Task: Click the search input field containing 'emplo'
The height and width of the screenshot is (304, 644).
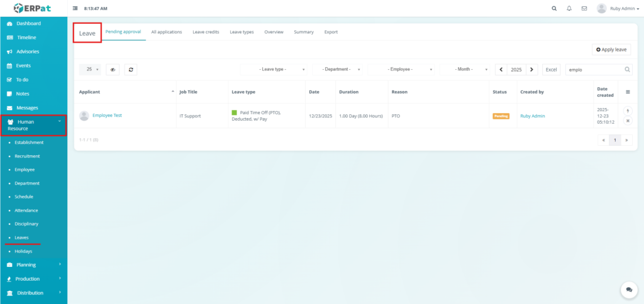Action: tap(594, 70)
